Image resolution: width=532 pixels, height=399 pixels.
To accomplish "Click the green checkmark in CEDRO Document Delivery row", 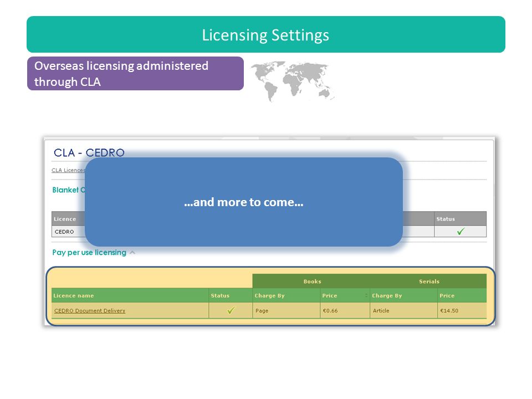I will tap(231, 310).
